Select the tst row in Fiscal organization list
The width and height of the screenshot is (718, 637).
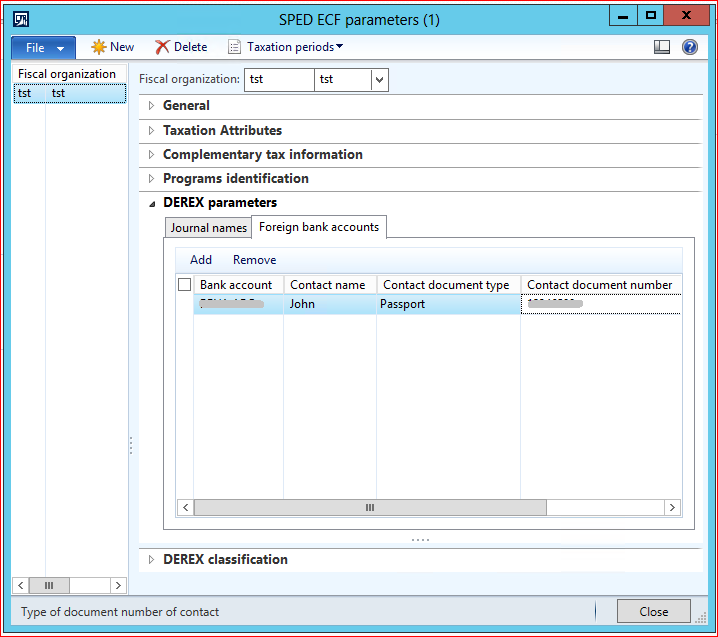point(70,93)
